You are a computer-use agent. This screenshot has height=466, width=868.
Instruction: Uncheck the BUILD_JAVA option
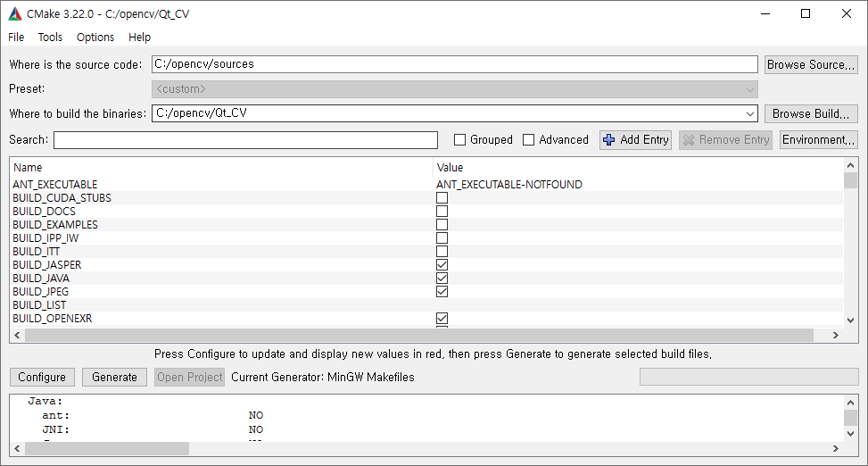click(442, 279)
